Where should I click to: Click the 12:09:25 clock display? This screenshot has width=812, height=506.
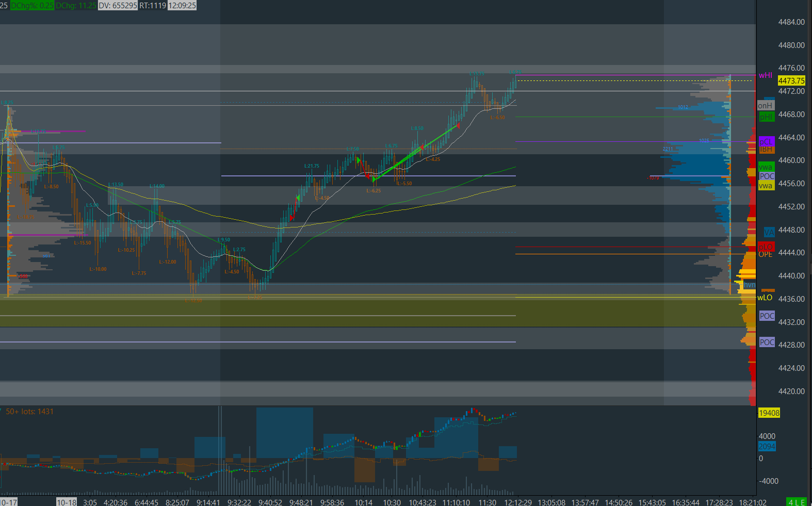182,5
